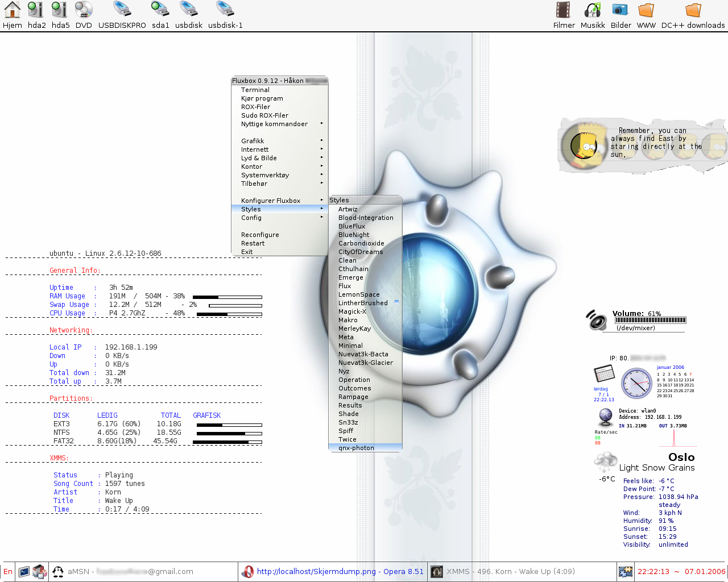
Task: Expand the Config submenu
Action: click(280, 218)
